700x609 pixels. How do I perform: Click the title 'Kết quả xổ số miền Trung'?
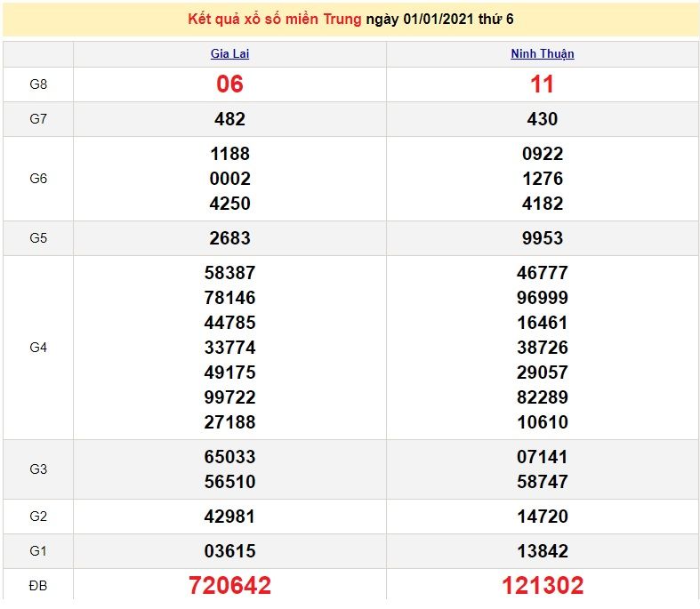(275, 19)
